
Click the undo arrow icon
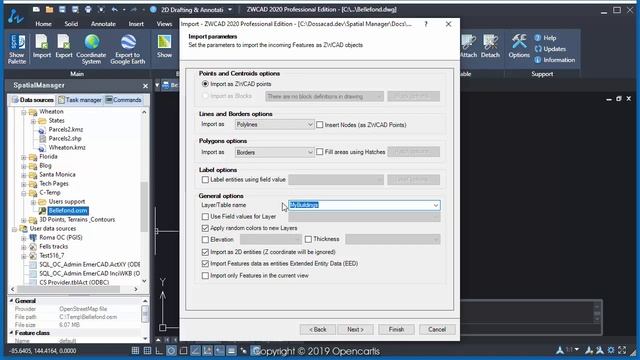(114, 9)
